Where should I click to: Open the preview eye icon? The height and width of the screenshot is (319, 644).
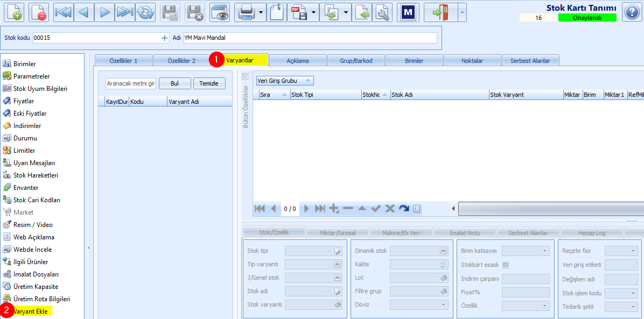pyautogui.click(x=220, y=12)
